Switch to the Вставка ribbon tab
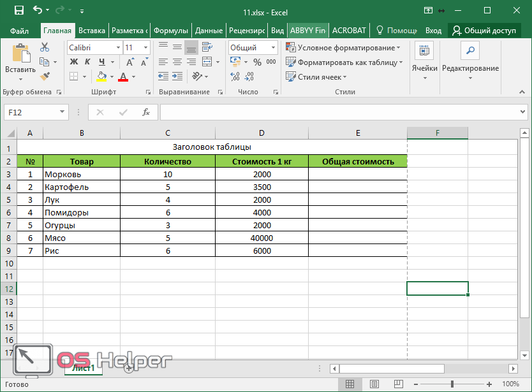Image resolution: width=532 pixels, height=392 pixels. pyautogui.click(x=92, y=30)
